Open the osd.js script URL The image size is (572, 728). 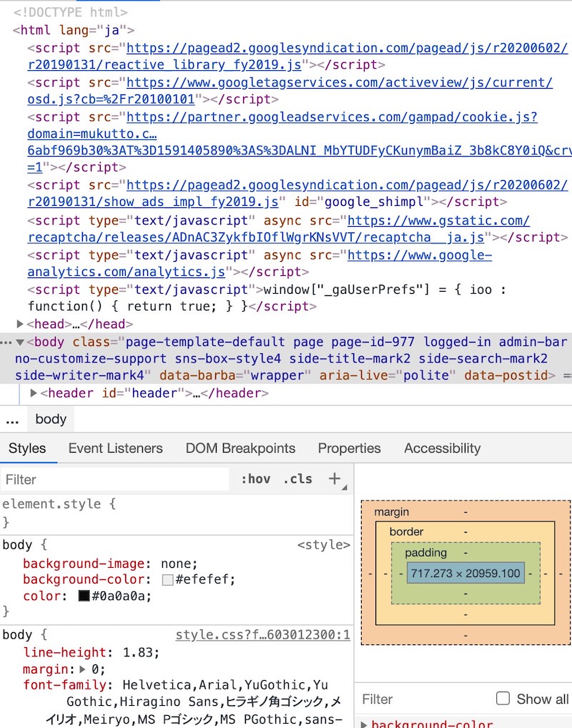coord(290,91)
